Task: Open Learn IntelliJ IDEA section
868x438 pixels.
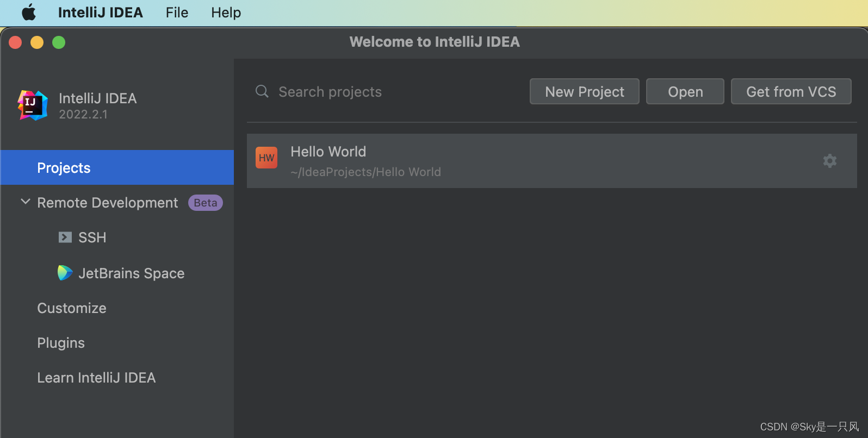Action: 96,378
